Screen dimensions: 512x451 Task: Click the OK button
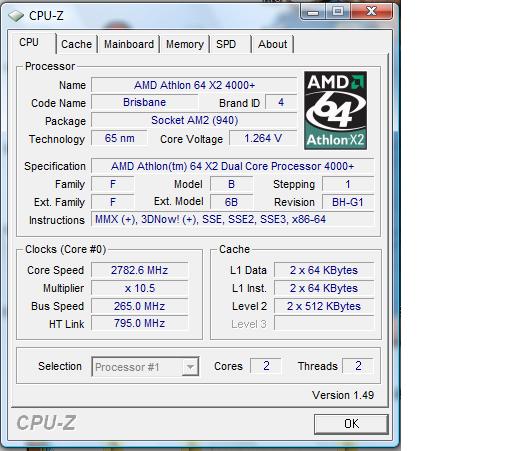pos(351,424)
